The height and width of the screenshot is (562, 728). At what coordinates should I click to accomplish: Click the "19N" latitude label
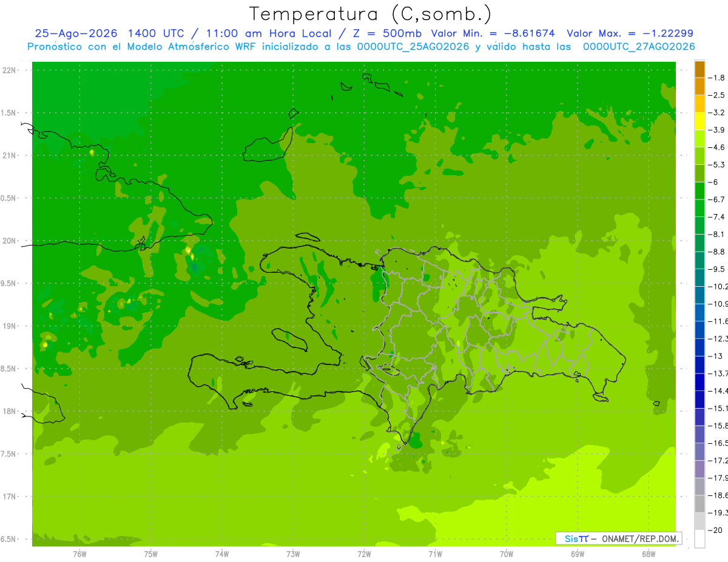pos(10,326)
